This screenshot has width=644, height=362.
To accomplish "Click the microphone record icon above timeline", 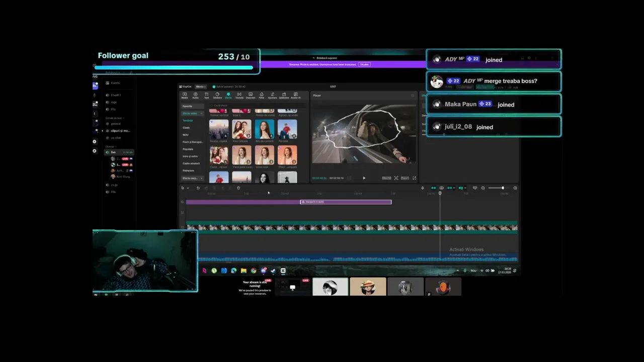I will 423,188.
